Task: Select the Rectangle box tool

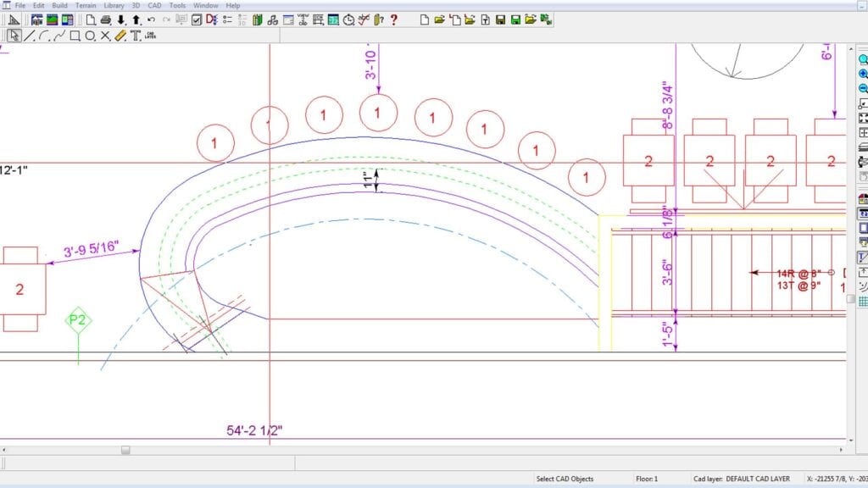Action: [x=75, y=36]
